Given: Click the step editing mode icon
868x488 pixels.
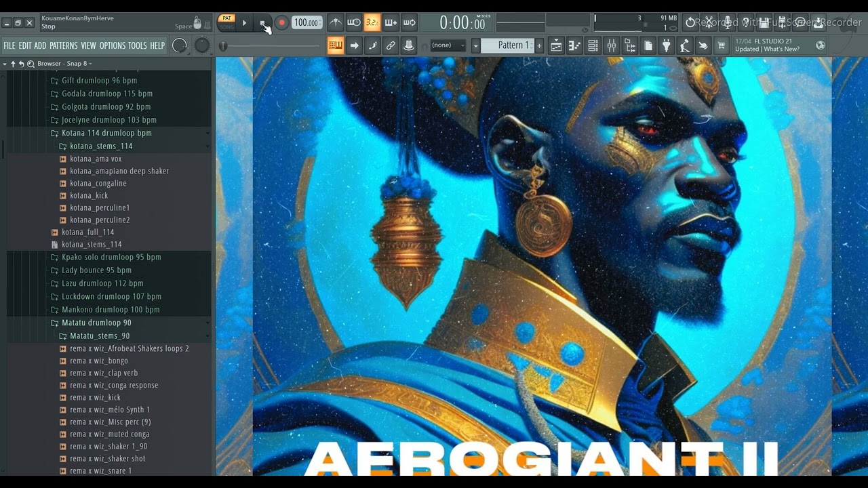Looking at the screenshot, I should pyautogui.click(x=372, y=45).
